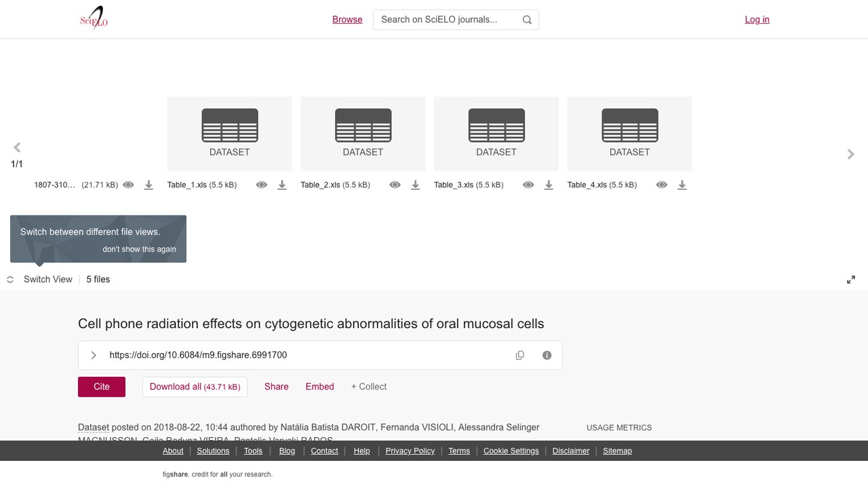Viewport: 868px width, 488px height.
Task: Open the Share options
Action: pyautogui.click(x=277, y=386)
